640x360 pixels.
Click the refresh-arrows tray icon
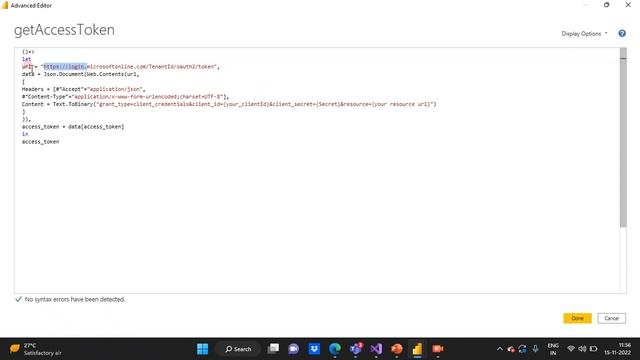(x=522, y=349)
